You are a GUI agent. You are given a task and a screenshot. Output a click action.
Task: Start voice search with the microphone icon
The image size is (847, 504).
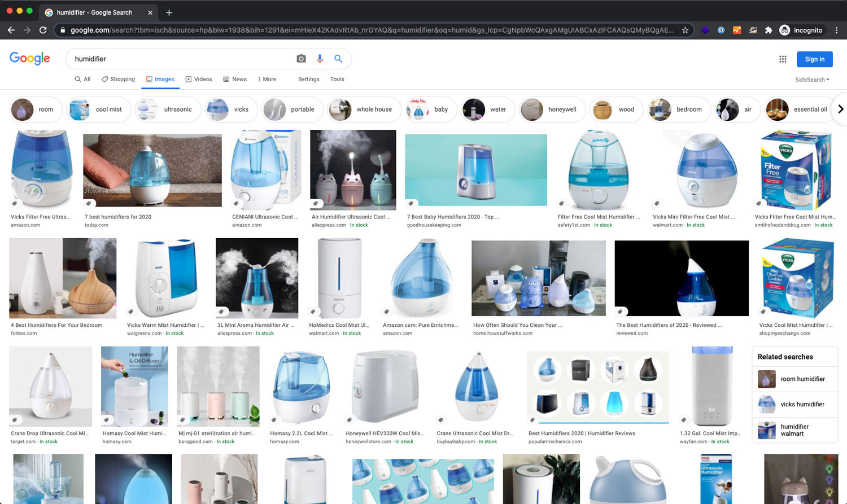pos(320,59)
